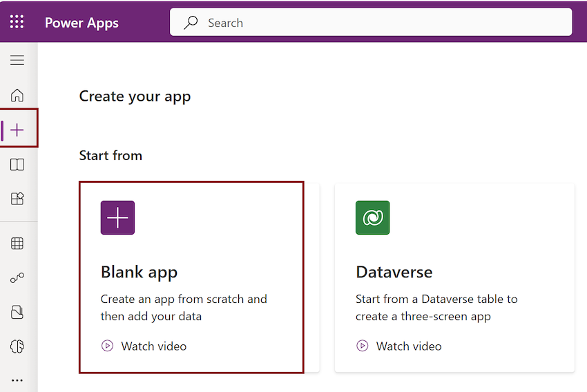This screenshot has width=587, height=392.
Task: Click 'Start from a Dataverse table' description
Action: [436, 308]
